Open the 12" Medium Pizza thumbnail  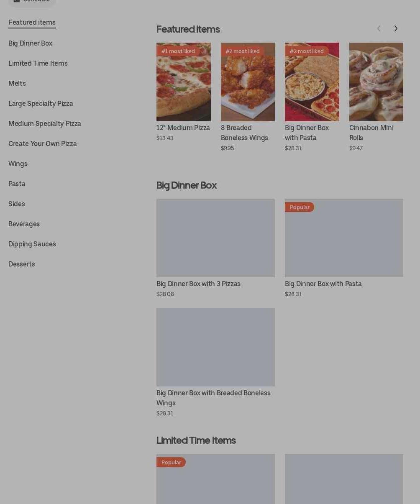[184, 82]
